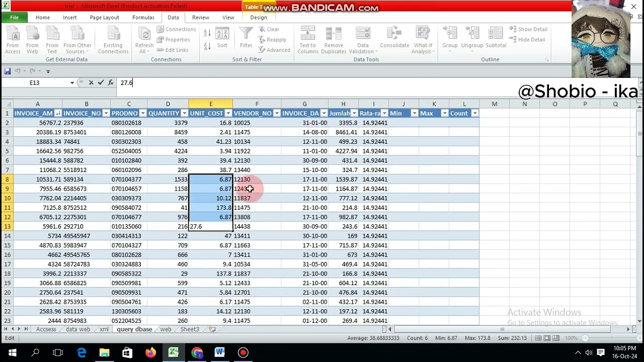Switch to the Accsess sheet tab
This screenshot has width=644, height=362.
point(46,329)
